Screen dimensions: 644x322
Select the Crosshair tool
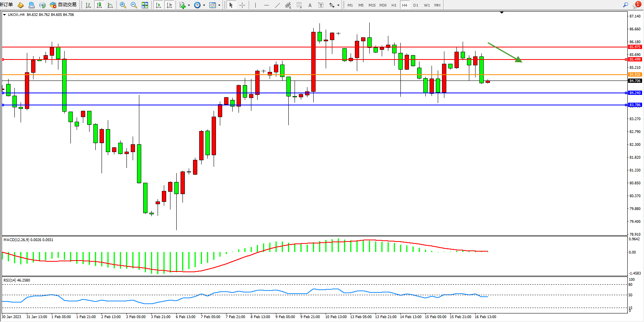[242, 5]
